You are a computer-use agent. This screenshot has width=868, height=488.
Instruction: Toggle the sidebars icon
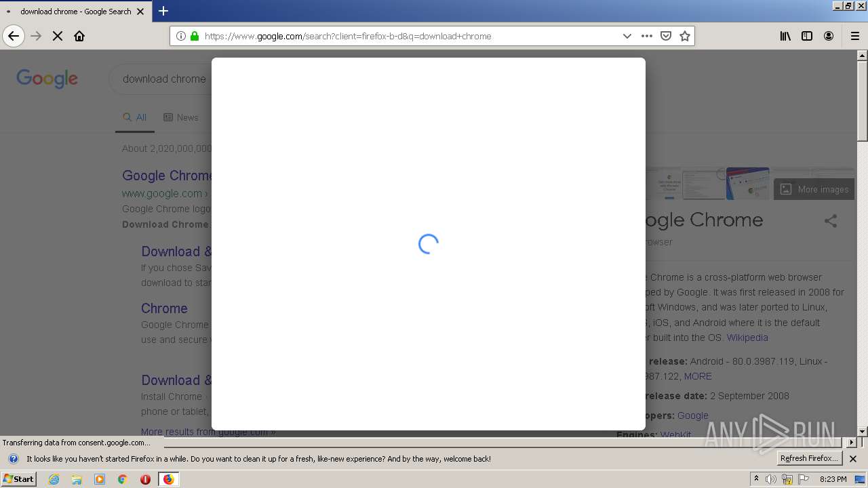click(807, 36)
